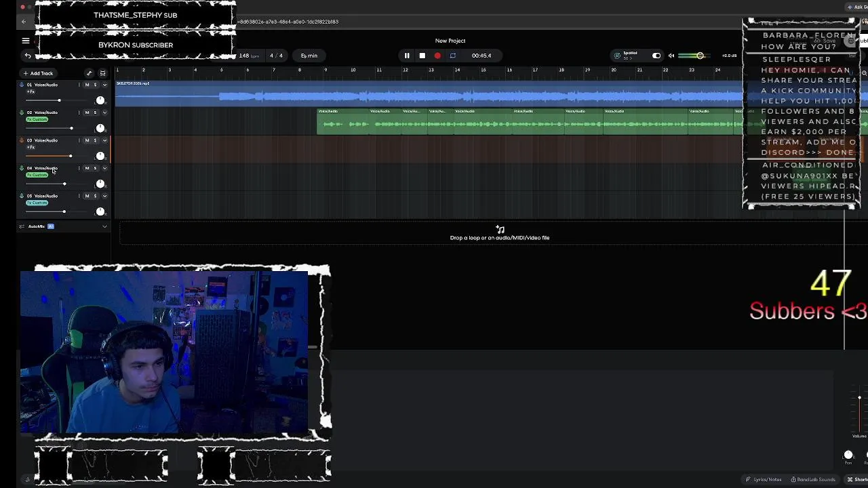
Task: Open track 04 three-dot menu
Action: coord(79,168)
